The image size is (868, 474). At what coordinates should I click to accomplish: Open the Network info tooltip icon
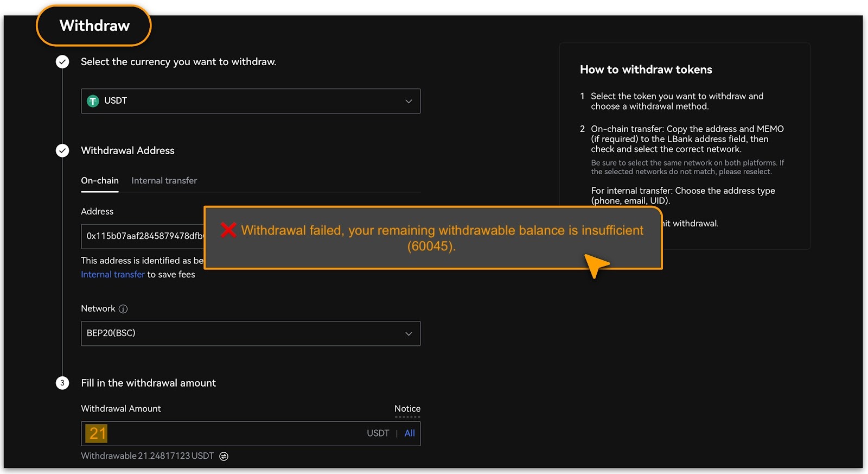(123, 309)
